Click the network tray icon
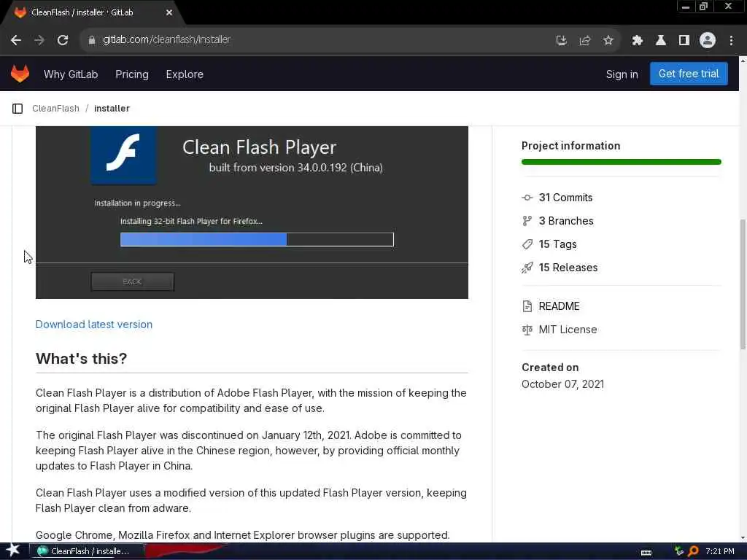Viewport: 747px width, 560px height. (679, 551)
